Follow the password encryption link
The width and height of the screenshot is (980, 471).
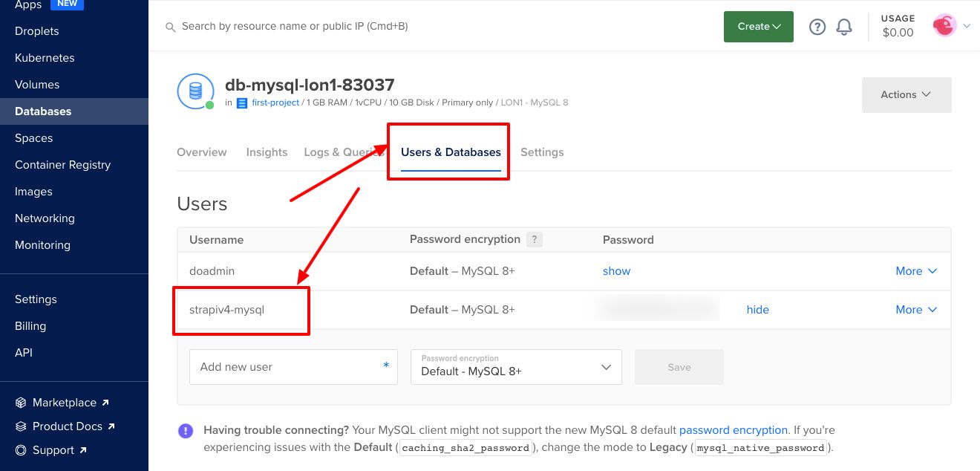coord(733,430)
